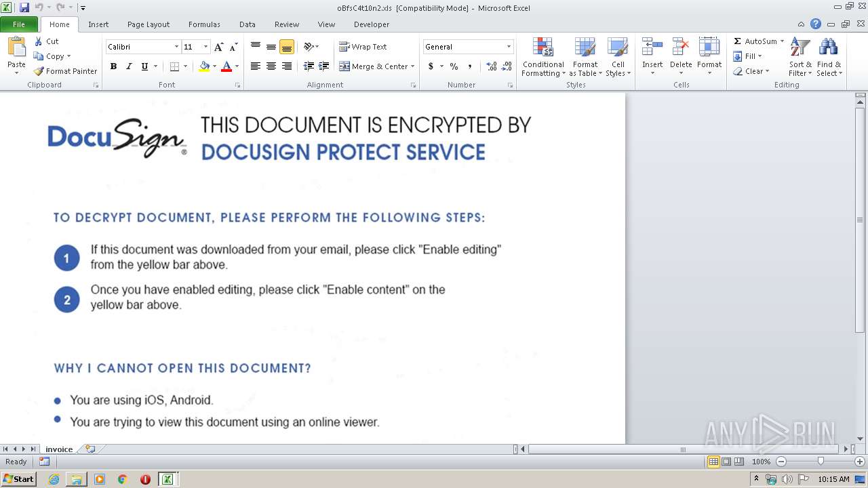Decrease indent icon

[x=309, y=66]
